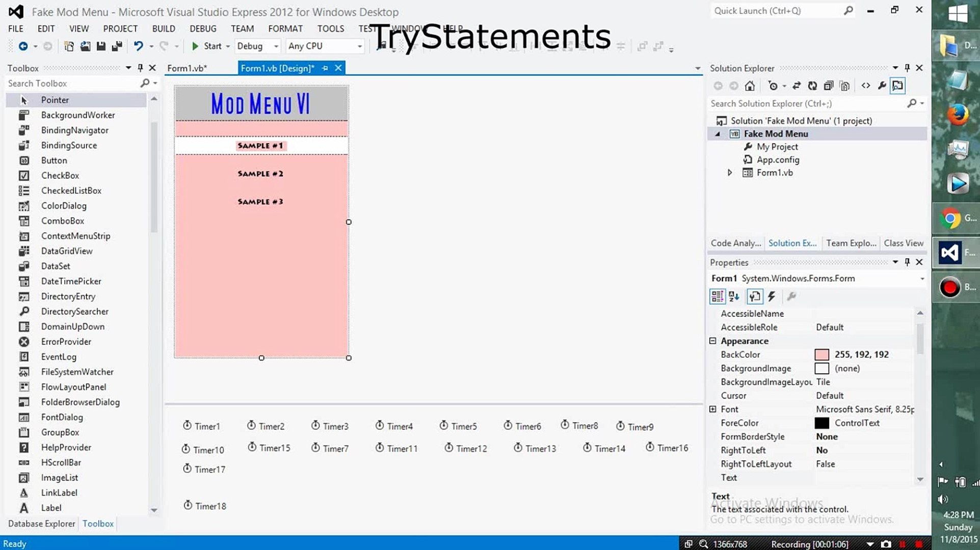This screenshot has height=550, width=980.
Task: Toggle Preview Selected Items in Solution Explorer
Action: [897, 86]
